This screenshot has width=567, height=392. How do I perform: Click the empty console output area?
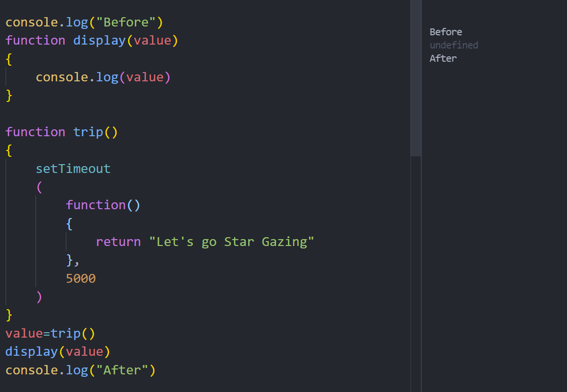point(490,196)
